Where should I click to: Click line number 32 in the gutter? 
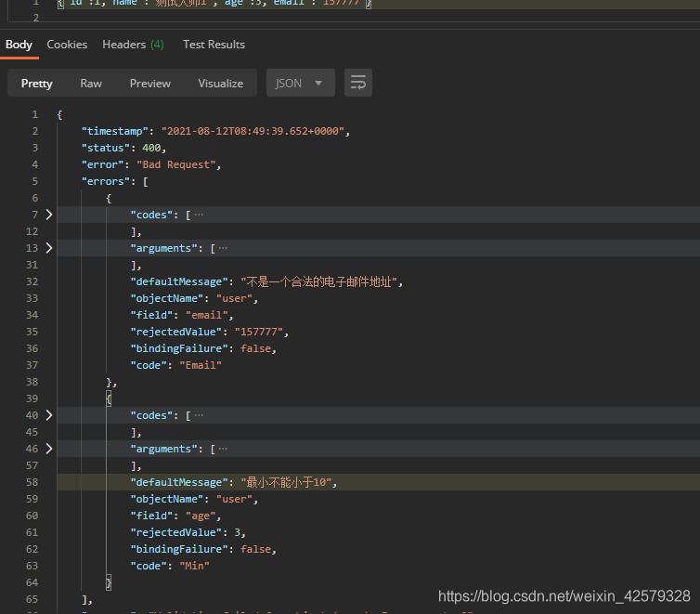32,281
